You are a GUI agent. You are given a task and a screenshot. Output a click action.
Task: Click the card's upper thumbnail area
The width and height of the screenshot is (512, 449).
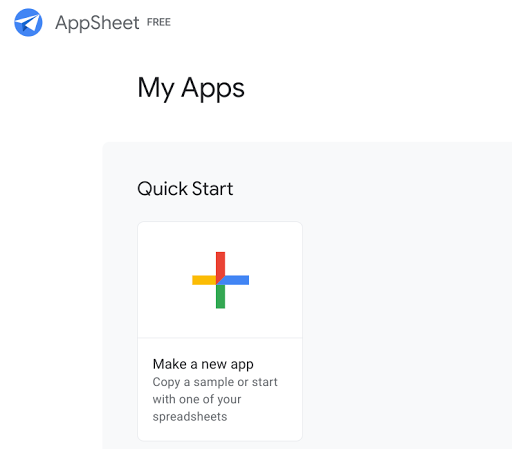tap(220, 280)
